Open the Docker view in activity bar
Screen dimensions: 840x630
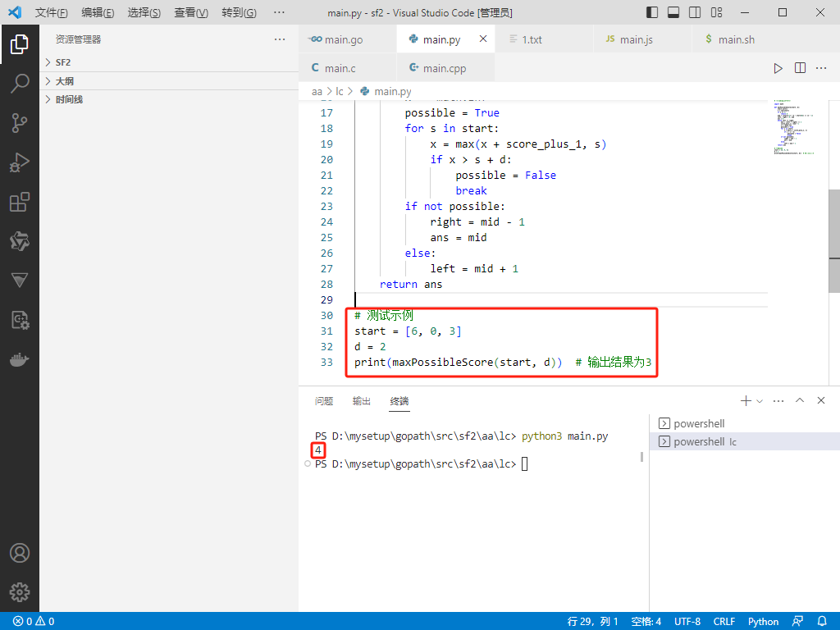(x=20, y=359)
